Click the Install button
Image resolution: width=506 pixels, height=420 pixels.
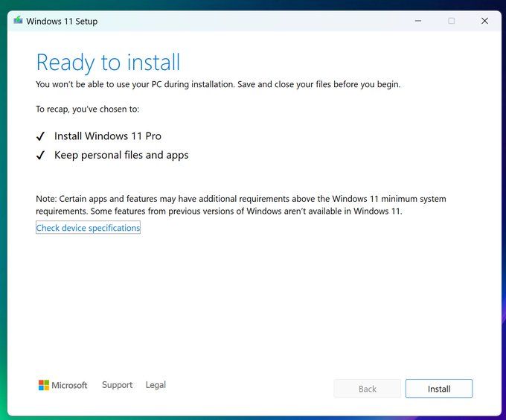[x=439, y=389]
